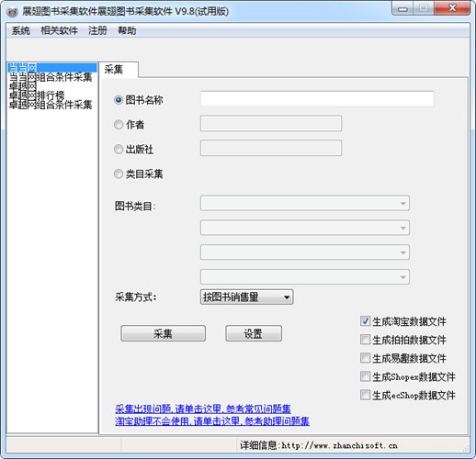Open the 帮助 menu
Viewport: 476px width, 459px height.
coord(127,30)
